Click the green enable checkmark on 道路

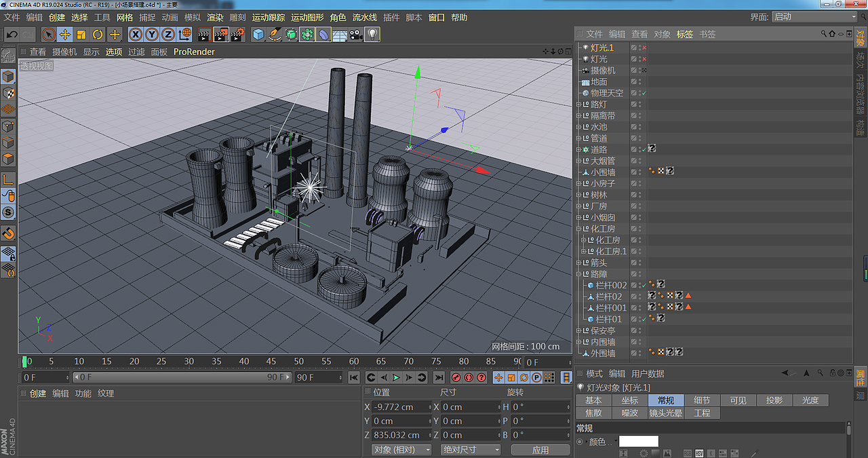pyautogui.click(x=644, y=149)
